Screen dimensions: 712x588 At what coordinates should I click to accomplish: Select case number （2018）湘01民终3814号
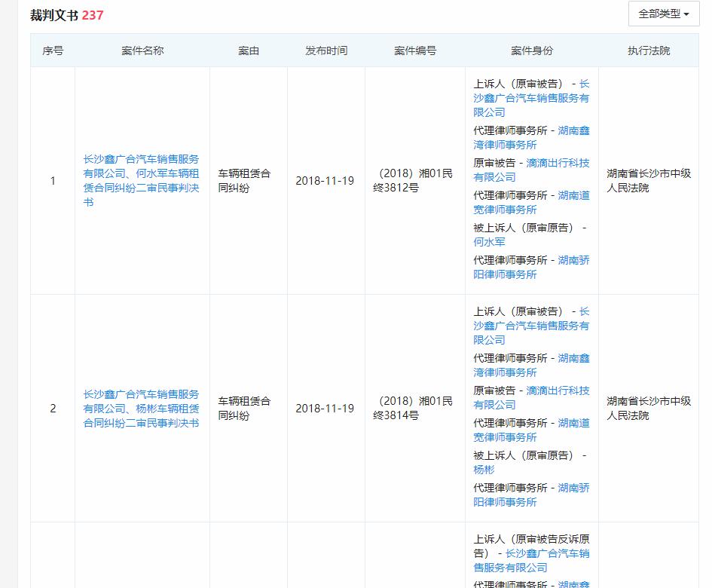(413, 408)
